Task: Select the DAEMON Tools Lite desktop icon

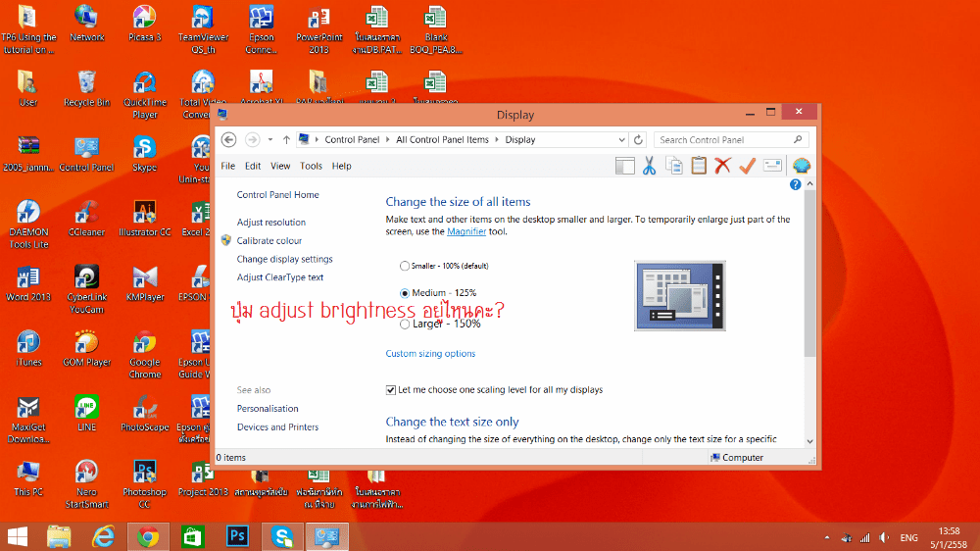Action: [28, 225]
